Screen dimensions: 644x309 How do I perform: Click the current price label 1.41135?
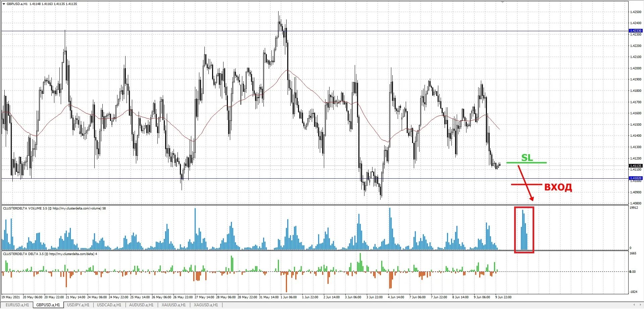[635, 166]
